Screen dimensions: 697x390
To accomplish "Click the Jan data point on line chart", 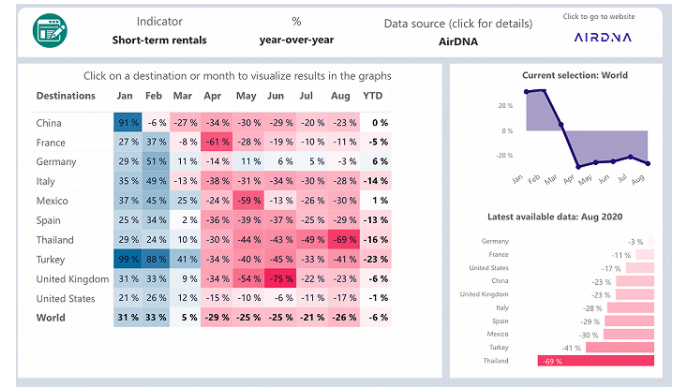I will tap(526, 92).
